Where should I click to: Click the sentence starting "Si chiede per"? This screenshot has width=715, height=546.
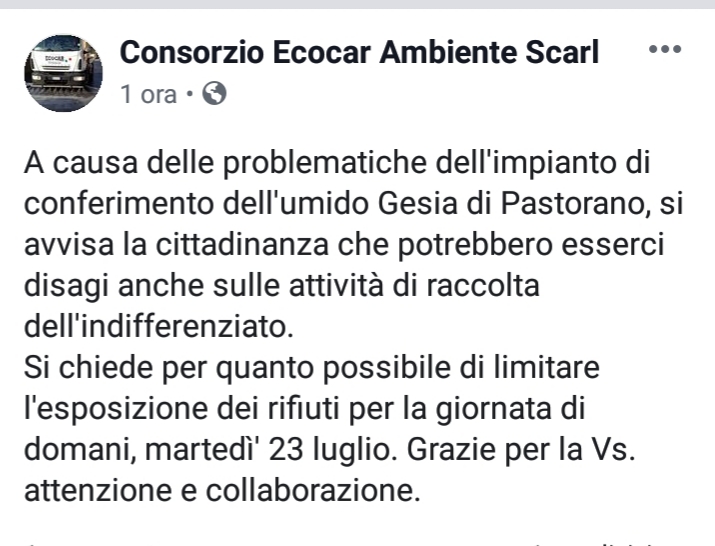[x=311, y=368]
